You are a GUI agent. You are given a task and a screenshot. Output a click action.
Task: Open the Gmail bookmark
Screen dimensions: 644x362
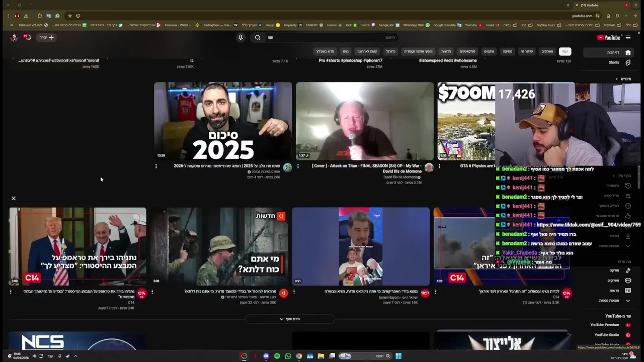click(x=493, y=25)
